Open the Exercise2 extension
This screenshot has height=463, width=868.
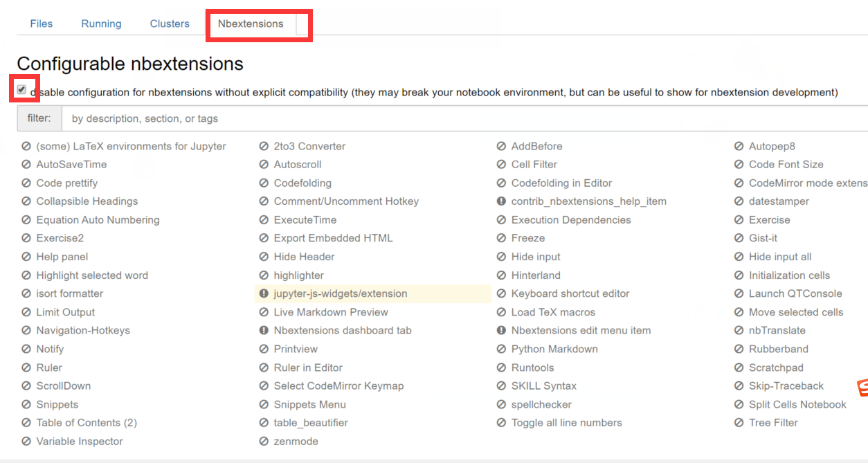coord(60,238)
